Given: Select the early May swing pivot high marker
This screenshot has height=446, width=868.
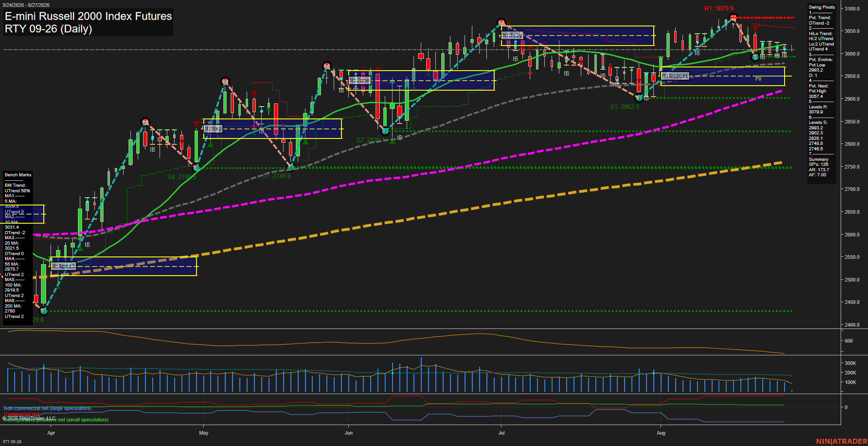Looking at the screenshot, I should (225, 82).
